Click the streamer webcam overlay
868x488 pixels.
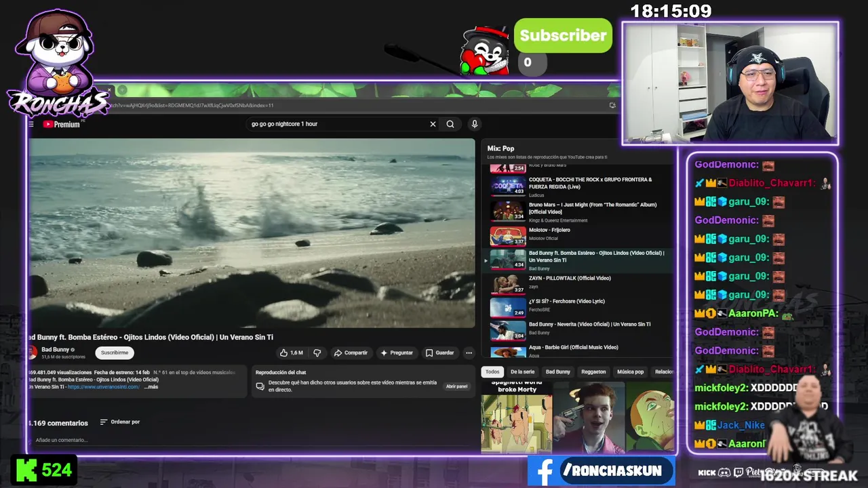coord(730,83)
